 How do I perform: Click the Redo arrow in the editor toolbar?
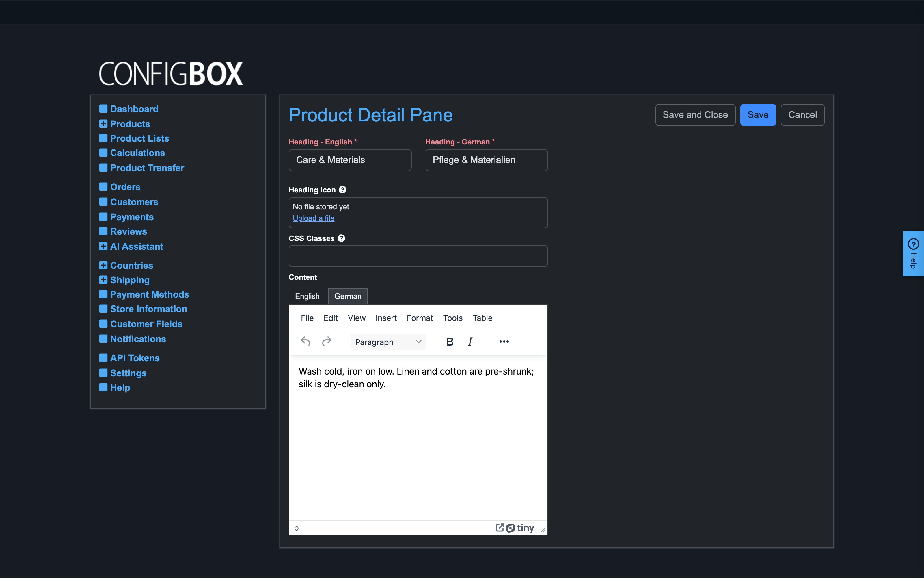327,341
